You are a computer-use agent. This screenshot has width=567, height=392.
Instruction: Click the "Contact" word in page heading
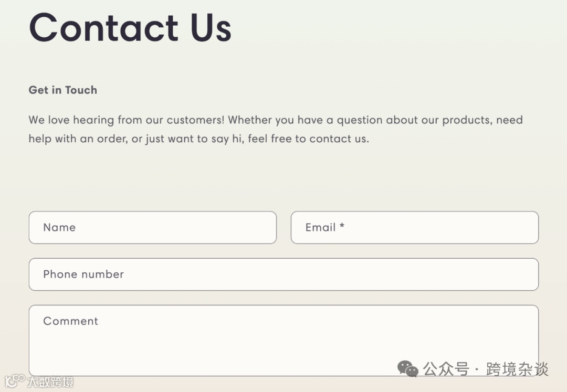tap(104, 27)
